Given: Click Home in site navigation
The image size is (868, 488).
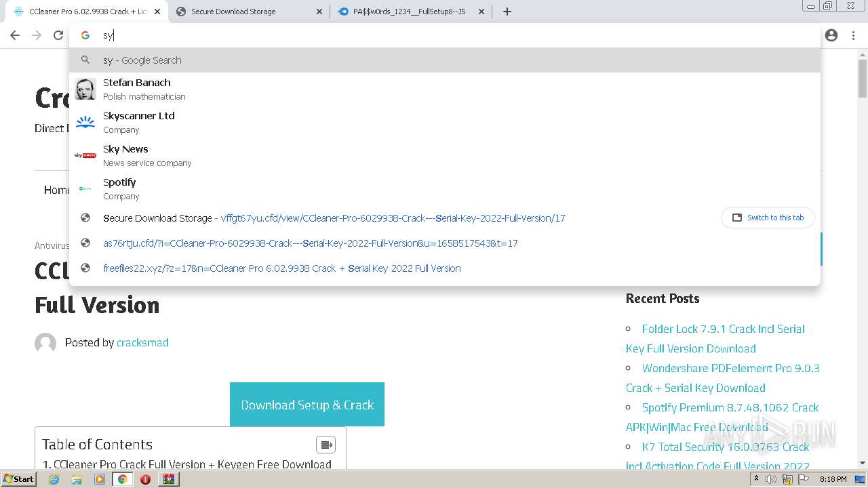Looking at the screenshot, I should point(57,190).
